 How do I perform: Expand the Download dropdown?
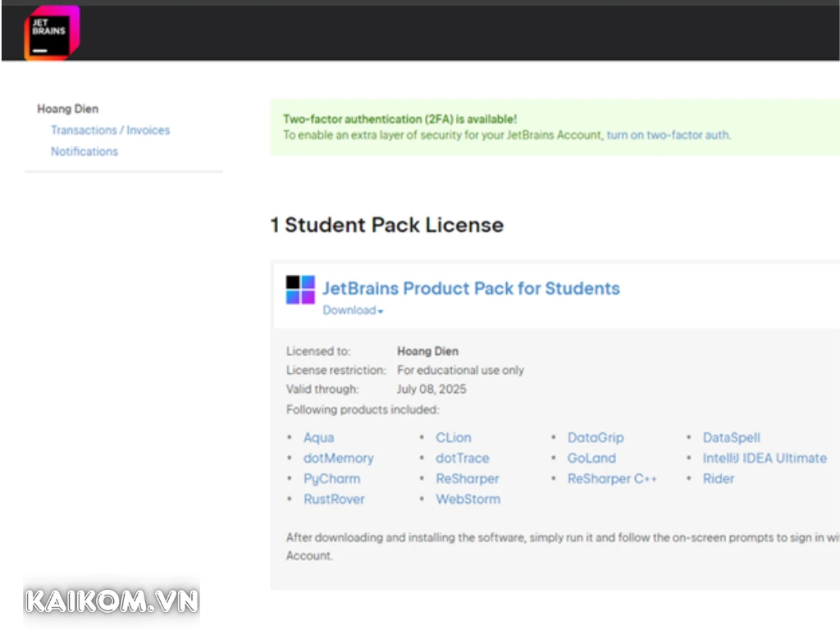pos(353,310)
